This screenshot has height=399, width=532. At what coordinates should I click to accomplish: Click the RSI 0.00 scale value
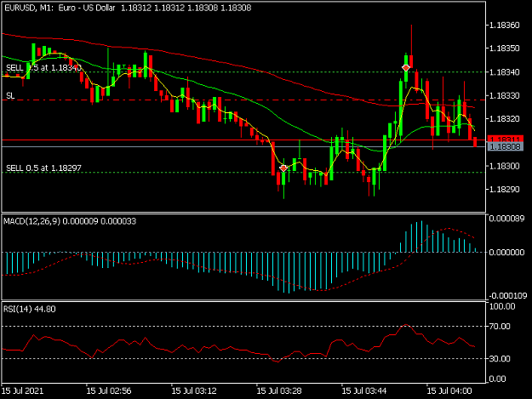point(497,379)
